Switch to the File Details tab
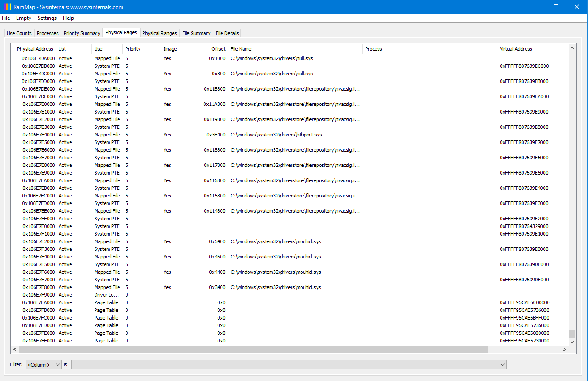The width and height of the screenshot is (588, 381). coord(227,33)
